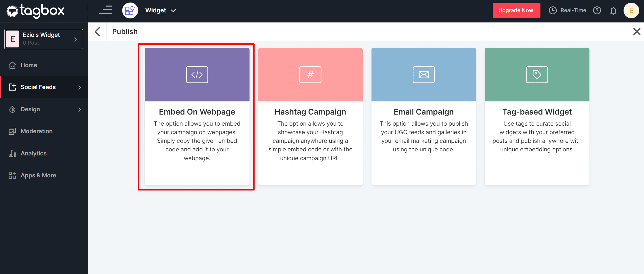Select the Embed On Webpage card
The width and height of the screenshot is (644, 274).
tap(197, 117)
